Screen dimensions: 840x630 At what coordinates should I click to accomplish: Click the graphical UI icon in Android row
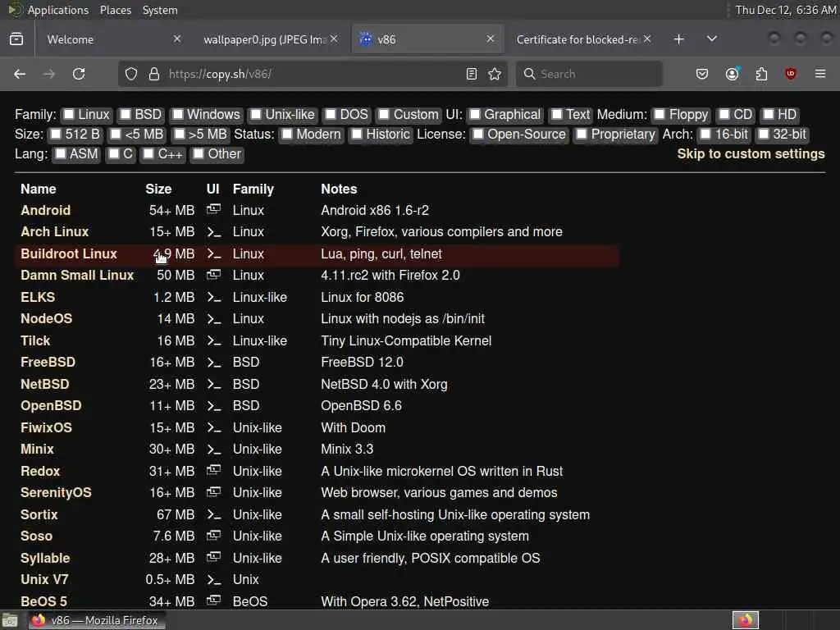(x=214, y=209)
